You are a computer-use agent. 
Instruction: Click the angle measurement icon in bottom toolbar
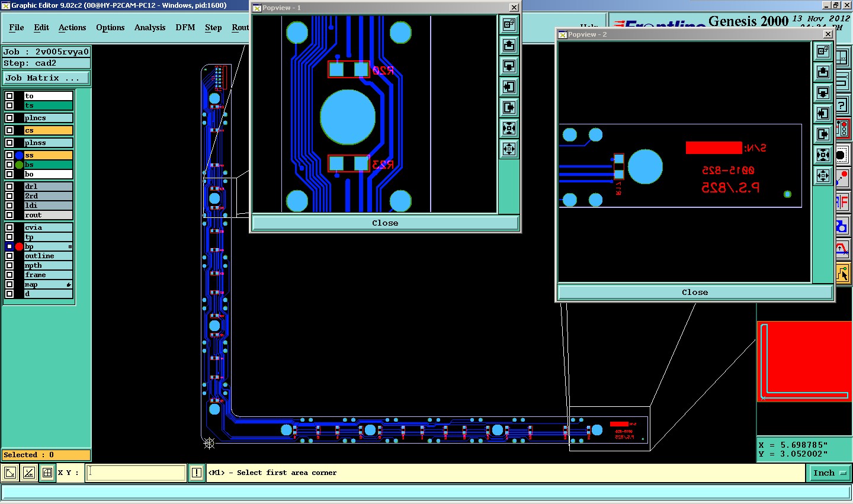tap(28, 473)
